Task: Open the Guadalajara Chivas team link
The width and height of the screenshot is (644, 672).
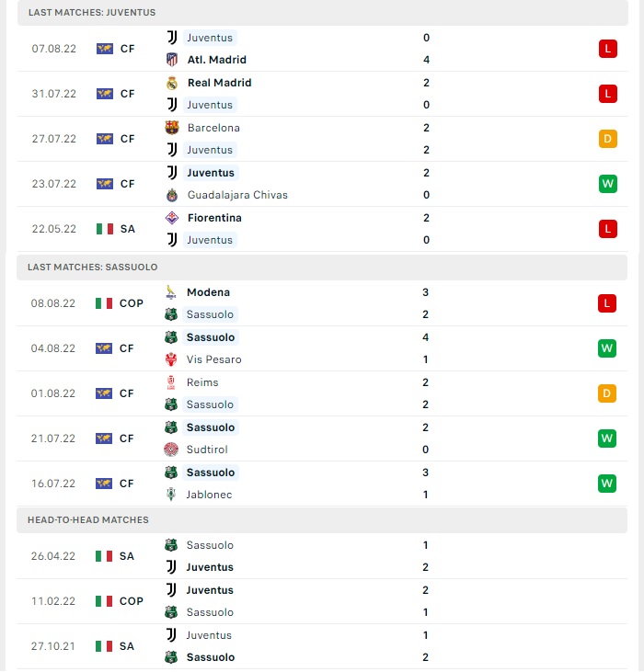Action: coord(237,195)
